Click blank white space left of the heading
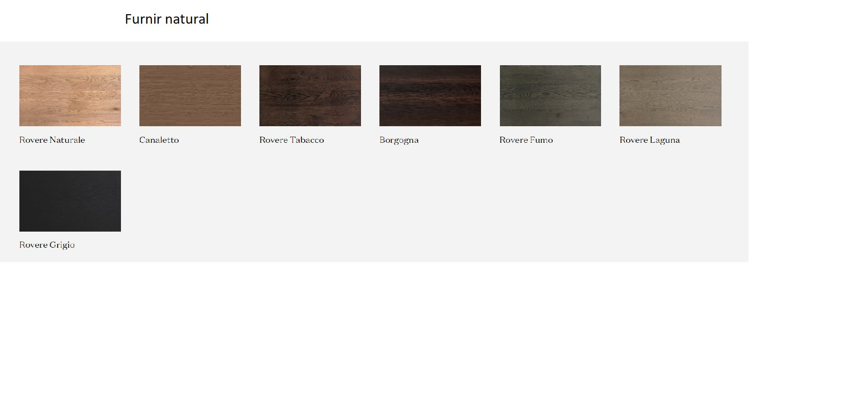 [57, 19]
